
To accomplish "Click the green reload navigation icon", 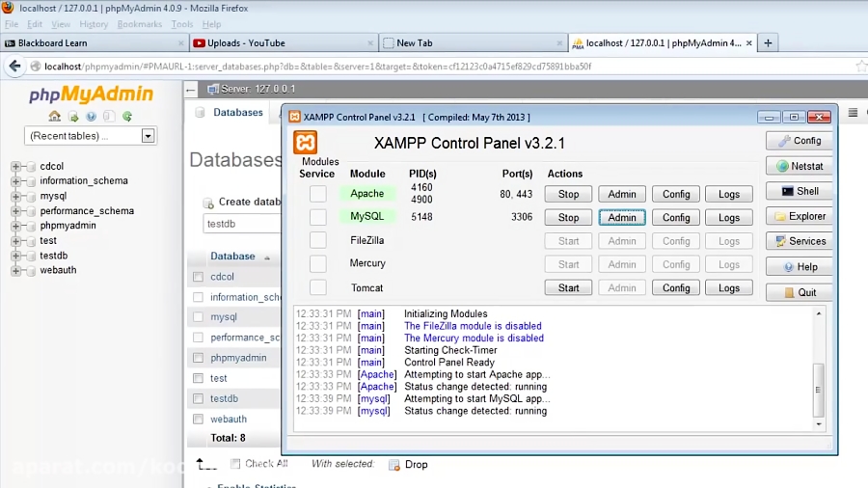I will 126,117.
